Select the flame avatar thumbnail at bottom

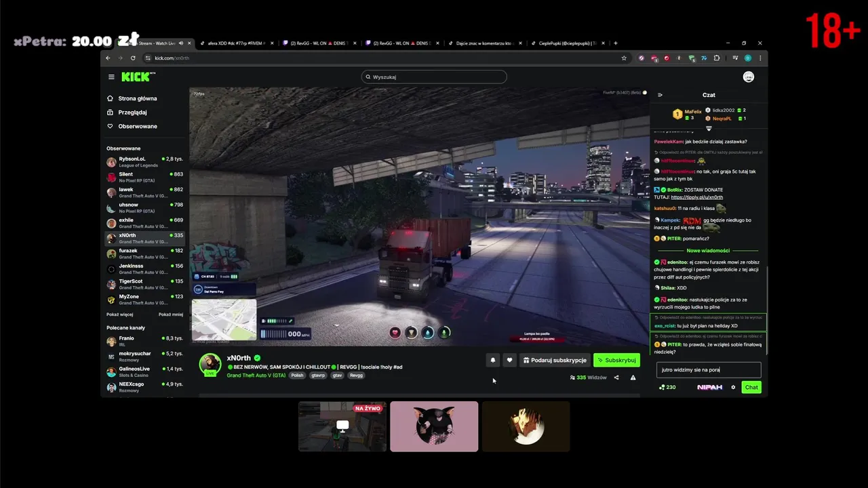point(526,426)
